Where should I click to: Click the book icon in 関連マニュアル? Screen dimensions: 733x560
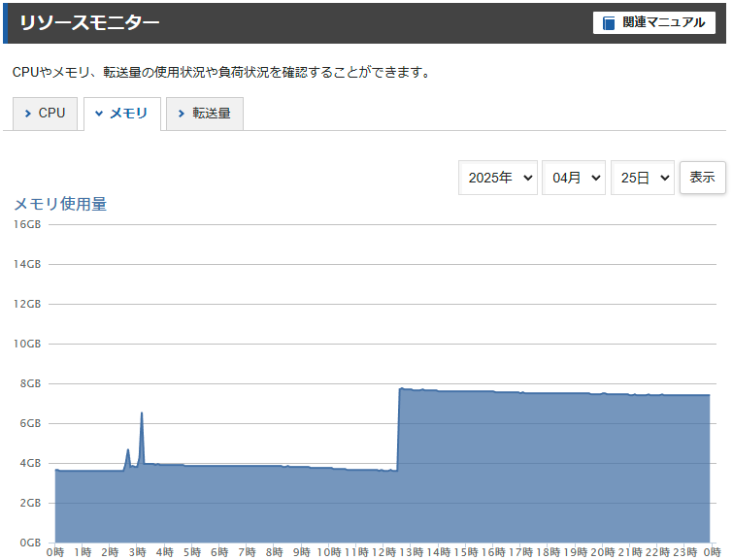coord(608,23)
